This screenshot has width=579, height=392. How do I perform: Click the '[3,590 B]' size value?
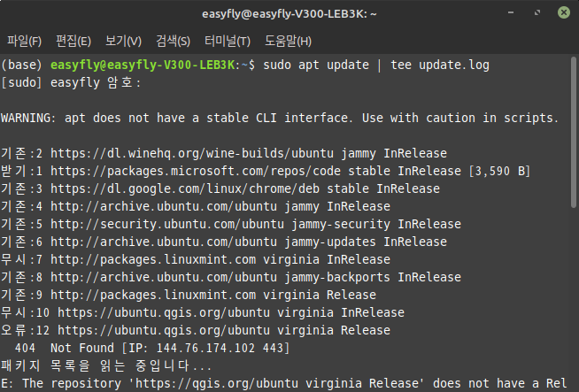(x=499, y=171)
